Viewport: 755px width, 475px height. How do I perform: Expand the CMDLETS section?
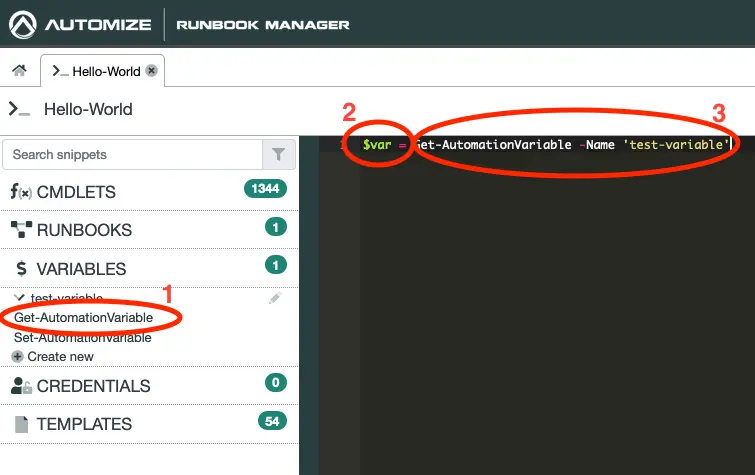pyautogui.click(x=149, y=192)
